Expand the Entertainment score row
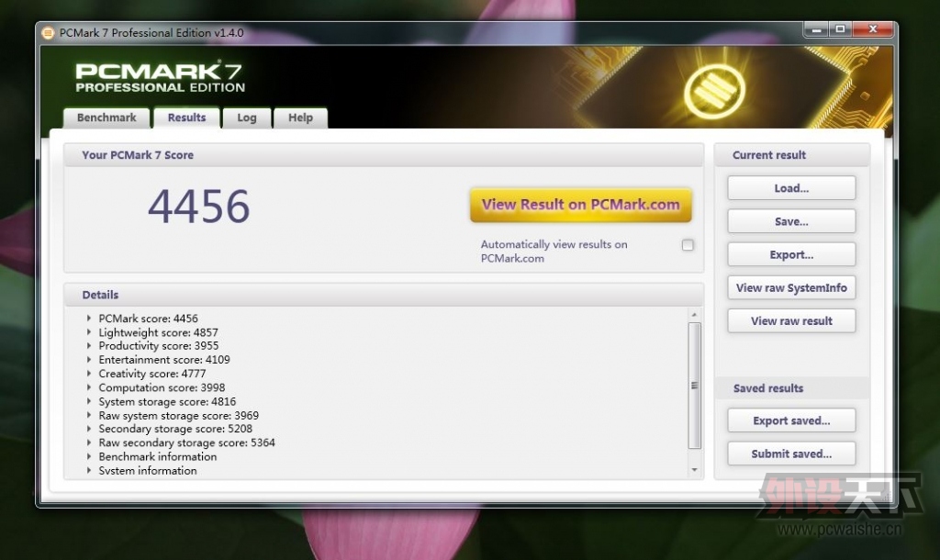940x560 pixels. (x=89, y=360)
